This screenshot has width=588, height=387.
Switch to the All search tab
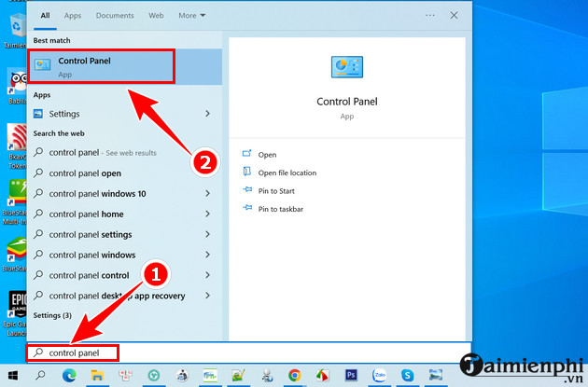(45, 15)
